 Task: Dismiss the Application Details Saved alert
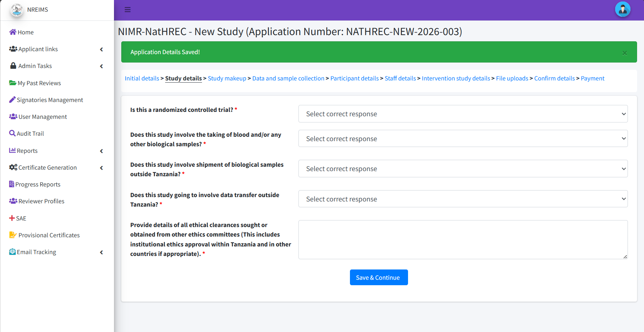point(625,53)
